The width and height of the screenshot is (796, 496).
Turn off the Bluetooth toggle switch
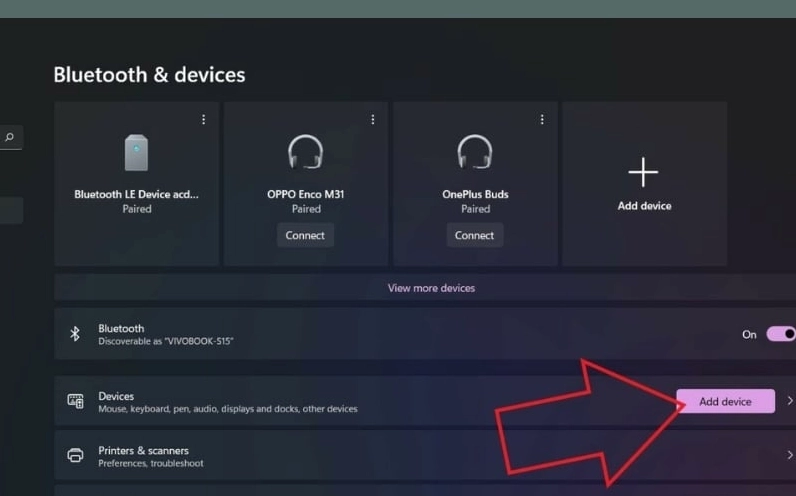(x=781, y=334)
